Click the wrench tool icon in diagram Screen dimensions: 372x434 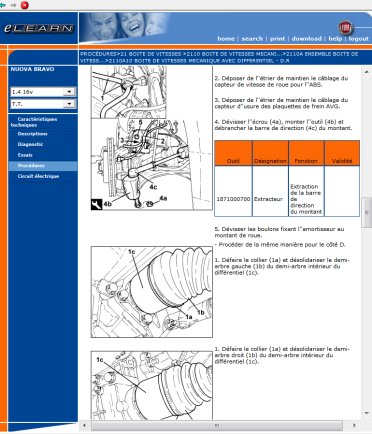(96, 204)
